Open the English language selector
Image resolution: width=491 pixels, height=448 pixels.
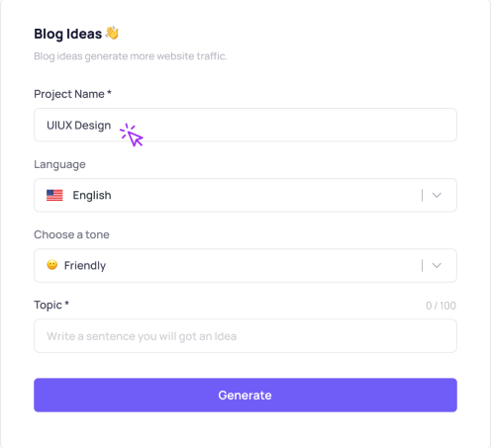coord(245,195)
